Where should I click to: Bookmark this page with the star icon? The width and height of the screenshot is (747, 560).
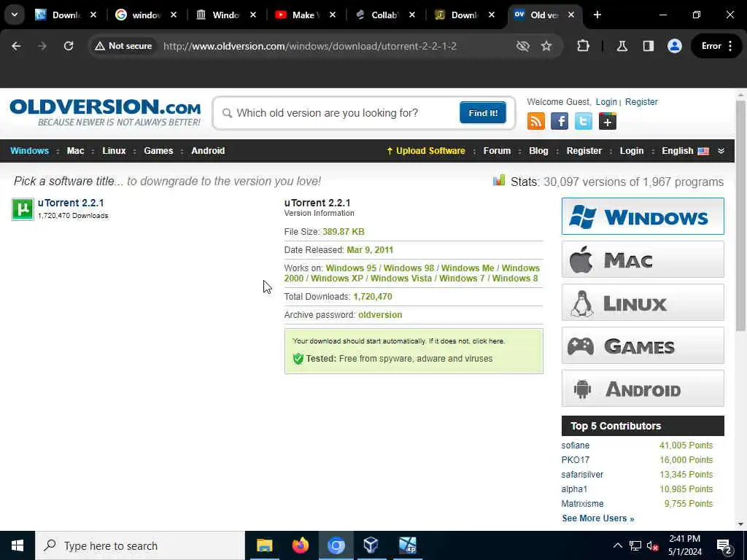coord(546,46)
